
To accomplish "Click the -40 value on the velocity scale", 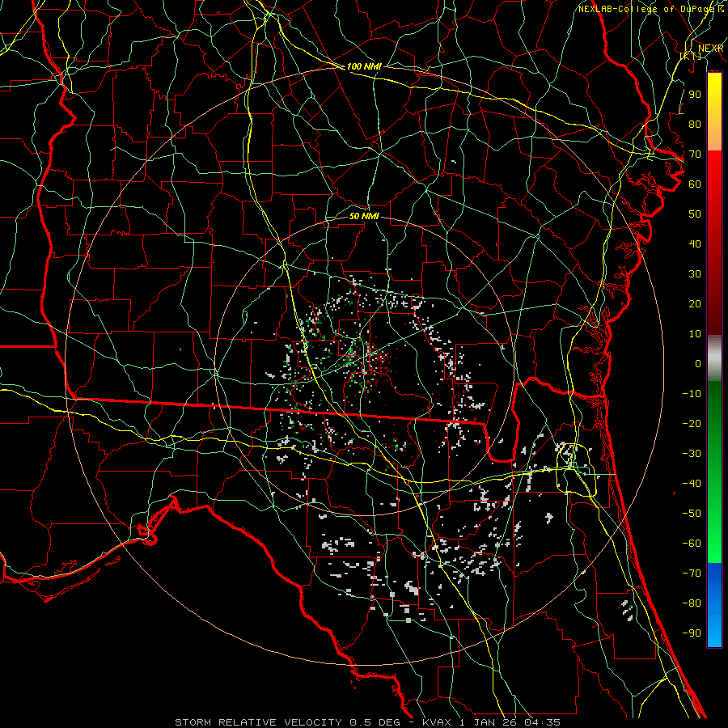I will [x=692, y=484].
